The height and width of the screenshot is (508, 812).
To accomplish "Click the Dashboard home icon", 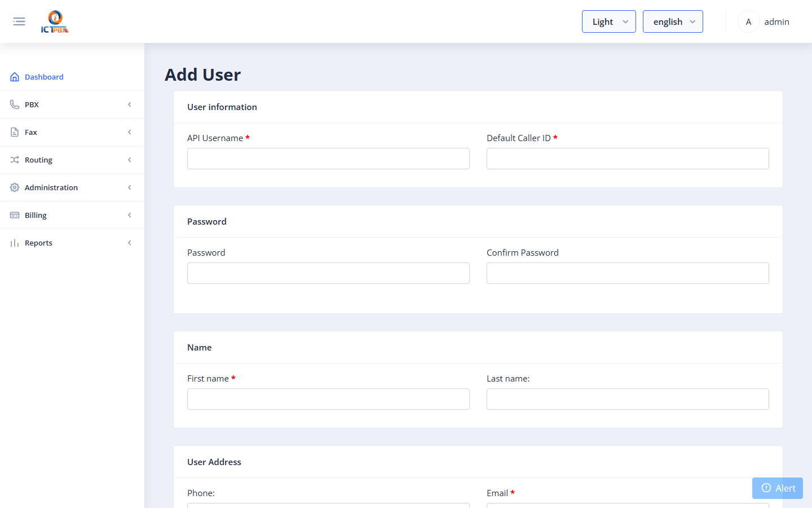I will (15, 77).
